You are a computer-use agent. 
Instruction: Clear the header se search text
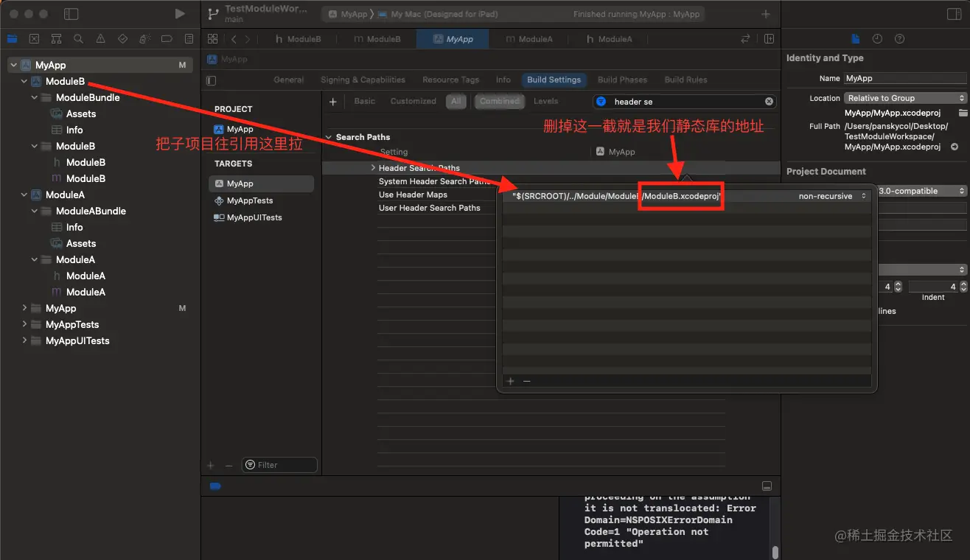click(769, 102)
